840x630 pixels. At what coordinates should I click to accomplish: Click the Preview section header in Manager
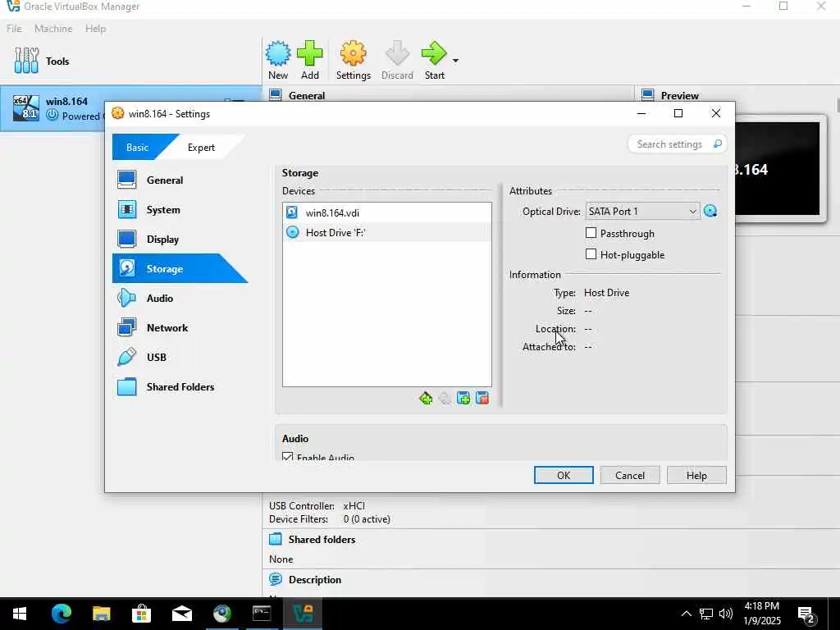(679, 95)
